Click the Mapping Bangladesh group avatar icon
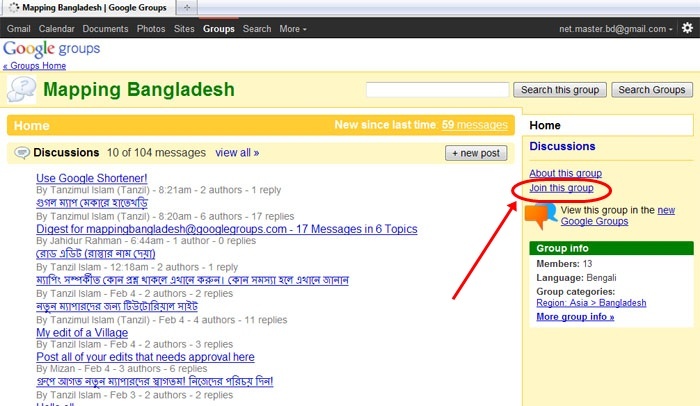The image size is (700, 406). [x=21, y=89]
